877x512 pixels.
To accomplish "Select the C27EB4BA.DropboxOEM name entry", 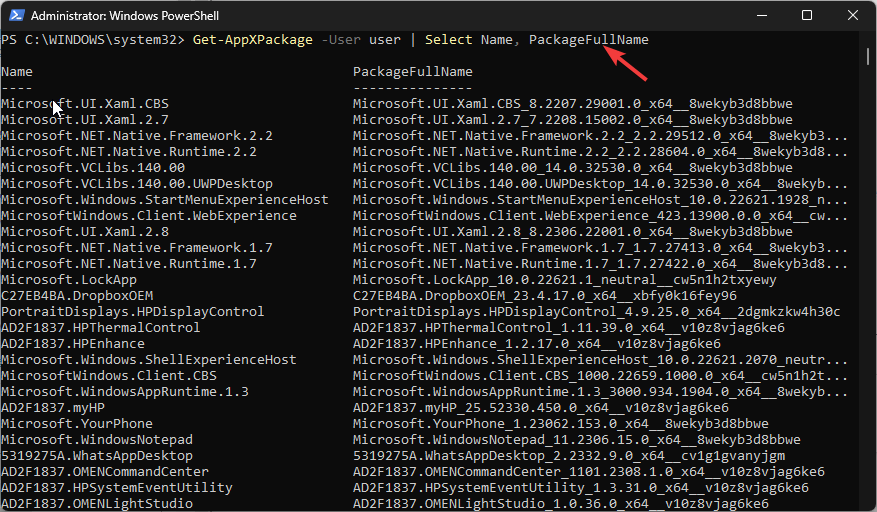I will 77,295.
